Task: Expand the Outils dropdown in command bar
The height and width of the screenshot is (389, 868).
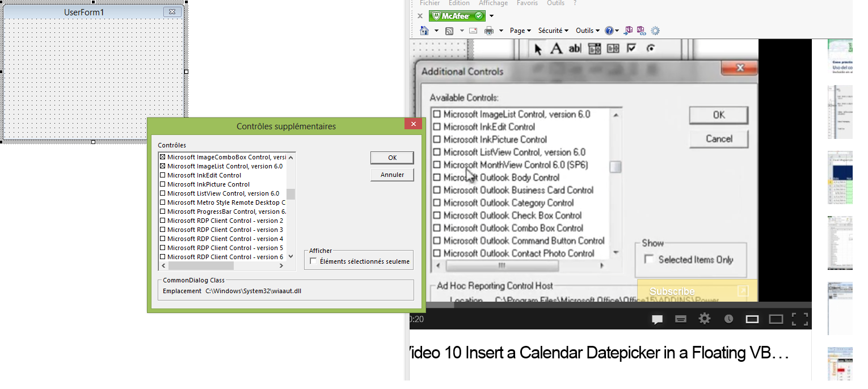Action: (x=588, y=31)
